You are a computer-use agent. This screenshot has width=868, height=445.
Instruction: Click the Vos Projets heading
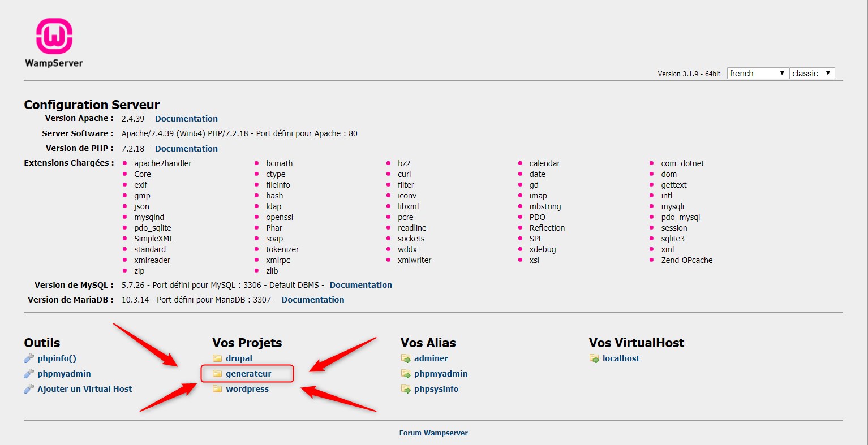(247, 343)
